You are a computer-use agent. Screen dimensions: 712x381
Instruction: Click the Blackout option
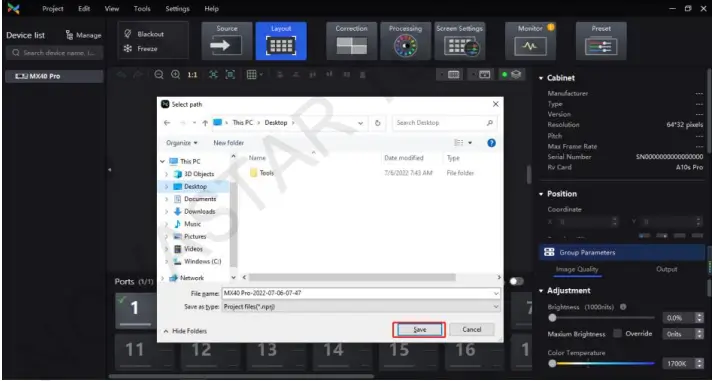pos(144,34)
